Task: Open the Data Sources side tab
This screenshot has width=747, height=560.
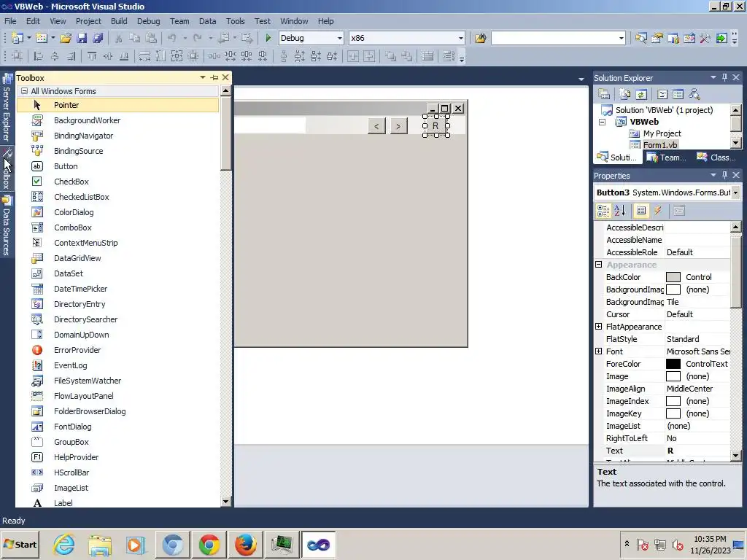Action: tap(6, 227)
